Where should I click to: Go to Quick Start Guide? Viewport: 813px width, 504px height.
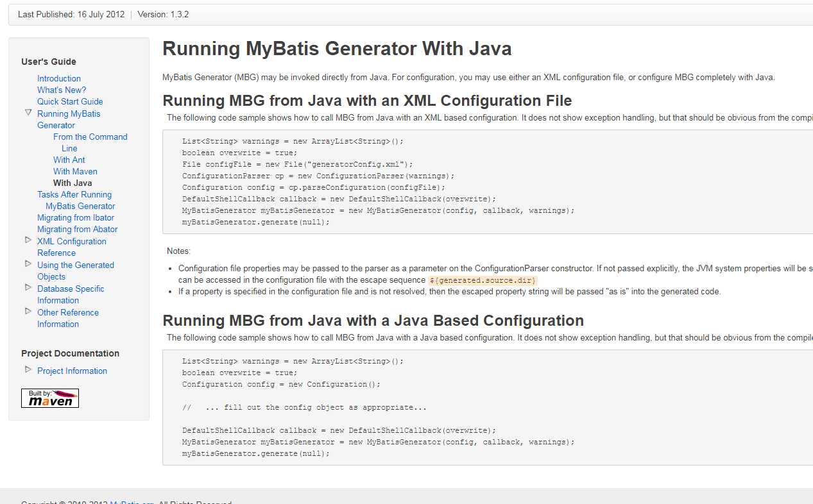[x=70, y=101]
